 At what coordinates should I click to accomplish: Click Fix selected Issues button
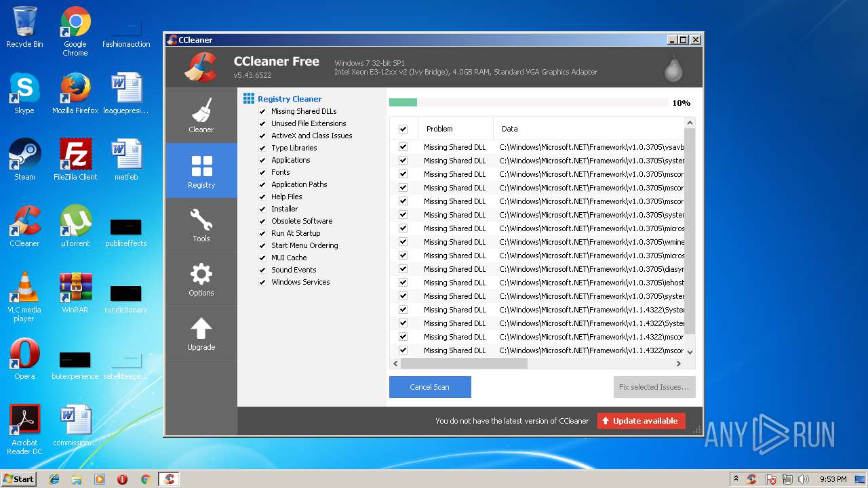coord(654,387)
